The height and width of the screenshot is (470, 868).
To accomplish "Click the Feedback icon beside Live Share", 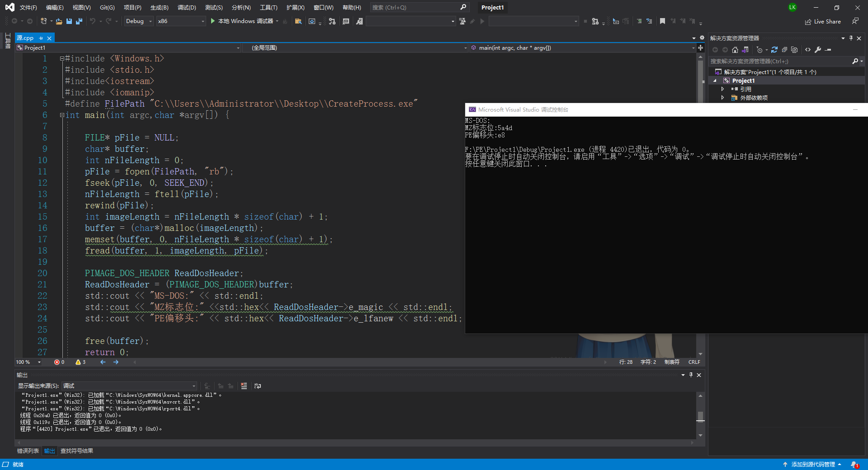I will point(855,21).
